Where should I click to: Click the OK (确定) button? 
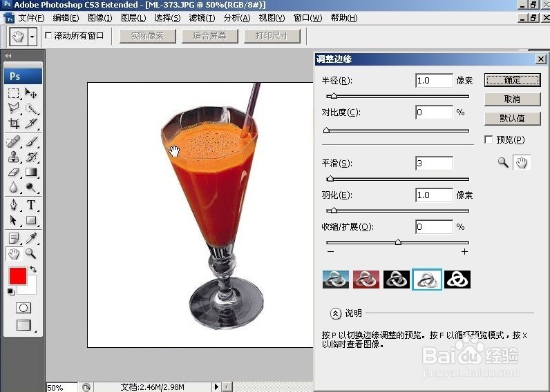click(x=513, y=80)
